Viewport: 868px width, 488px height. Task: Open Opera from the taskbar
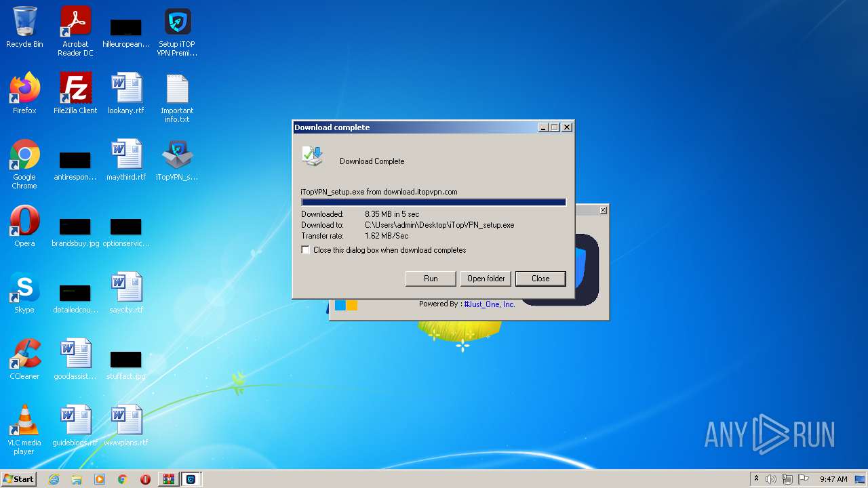(x=145, y=479)
